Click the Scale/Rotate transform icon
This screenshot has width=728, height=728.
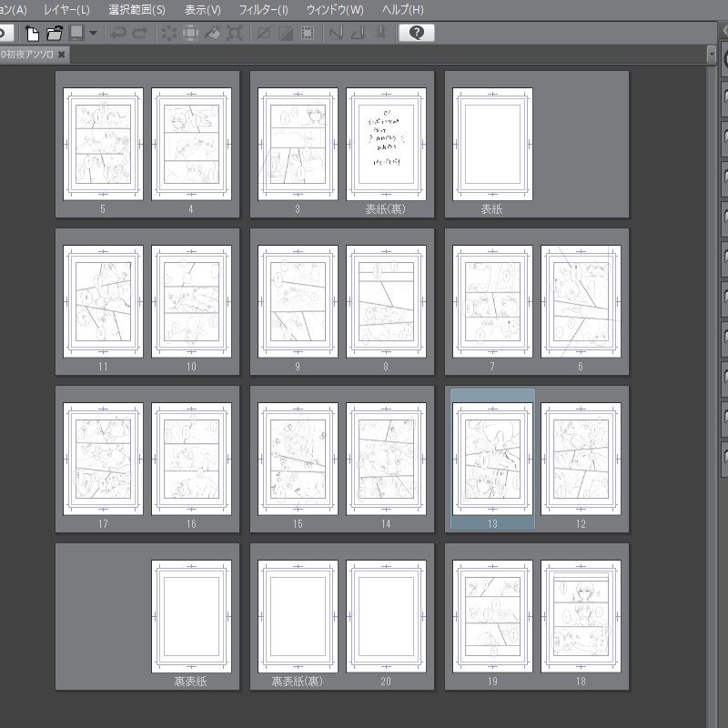(235, 33)
